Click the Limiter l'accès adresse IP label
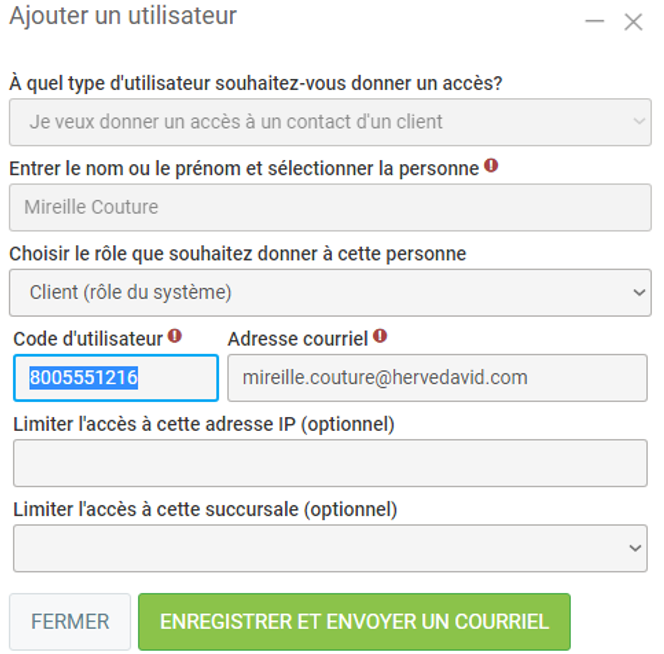Viewport: 664px width, 654px height. 204,424
